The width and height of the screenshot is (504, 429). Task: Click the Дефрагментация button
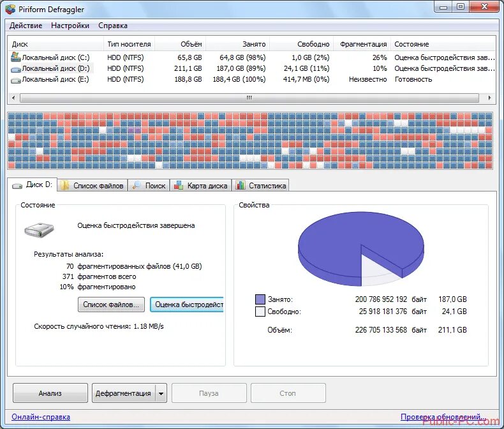tap(123, 393)
